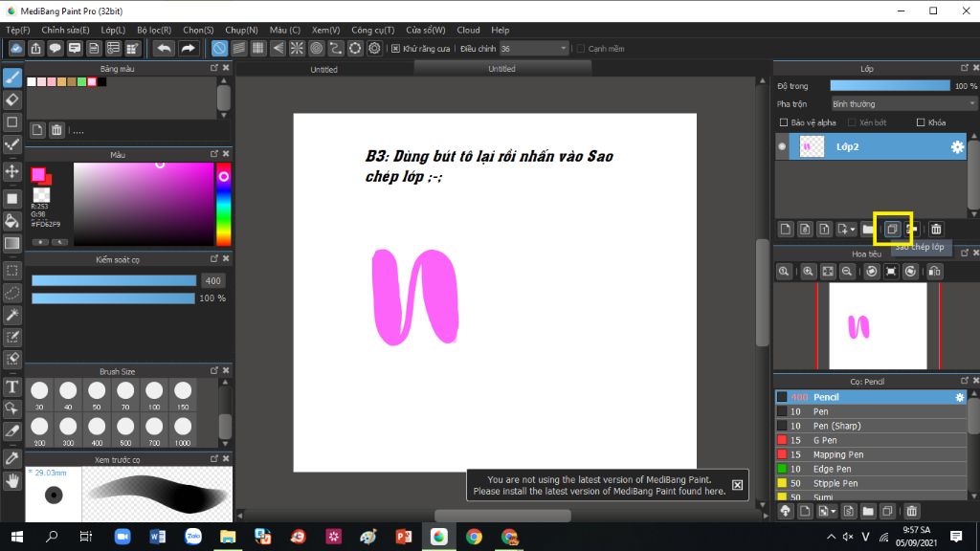Delete the swatch in Bảng màu panel
The height and width of the screenshot is (551, 980).
click(56, 130)
